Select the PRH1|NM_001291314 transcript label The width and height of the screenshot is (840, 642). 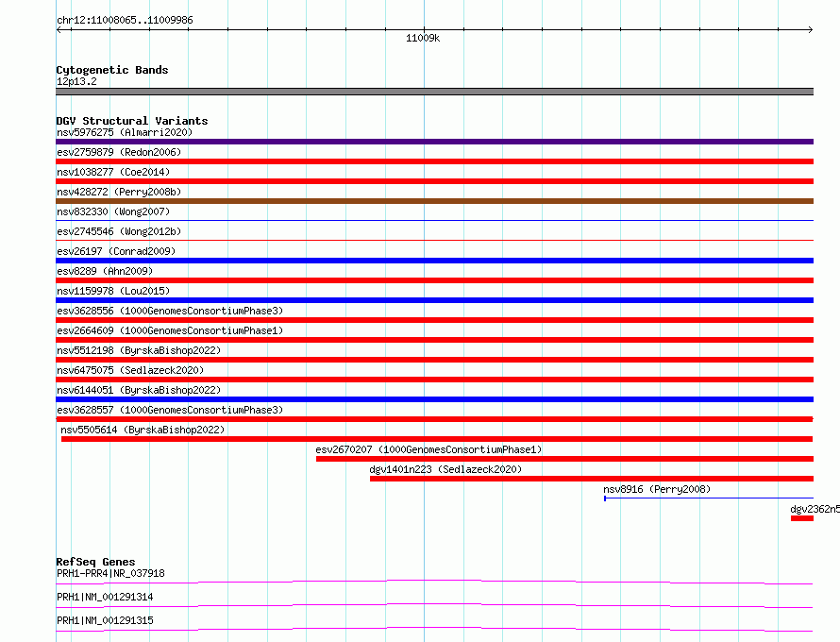click(x=105, y=597)
